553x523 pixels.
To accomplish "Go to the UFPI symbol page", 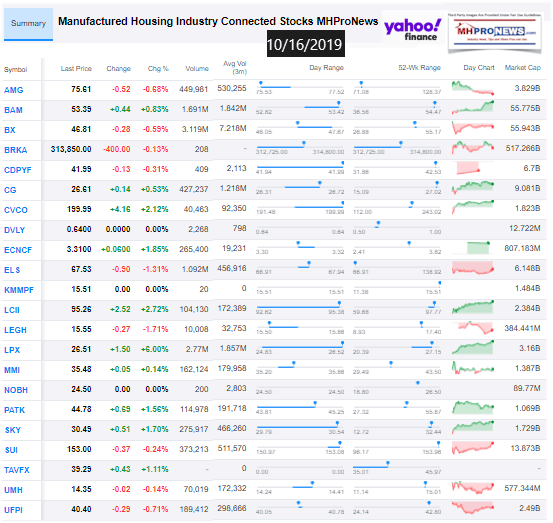I will pyautogui.click(x=13, y=510).
